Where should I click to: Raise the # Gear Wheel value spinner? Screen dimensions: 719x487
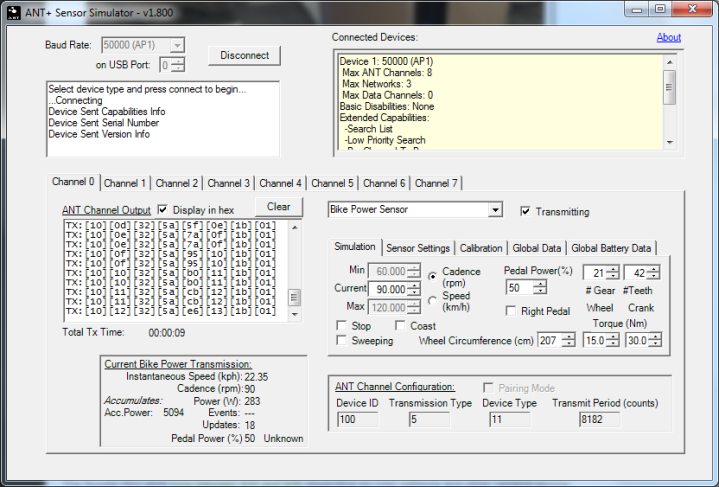613,269
